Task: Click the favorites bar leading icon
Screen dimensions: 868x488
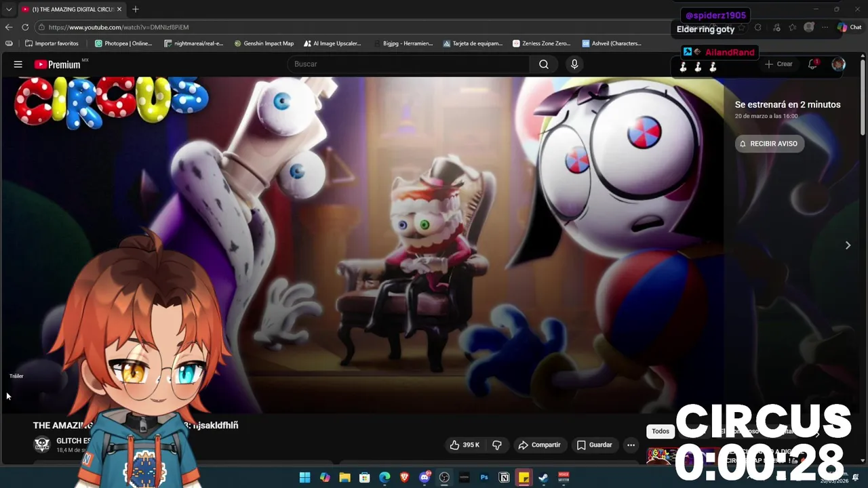Action: (9, 43)
